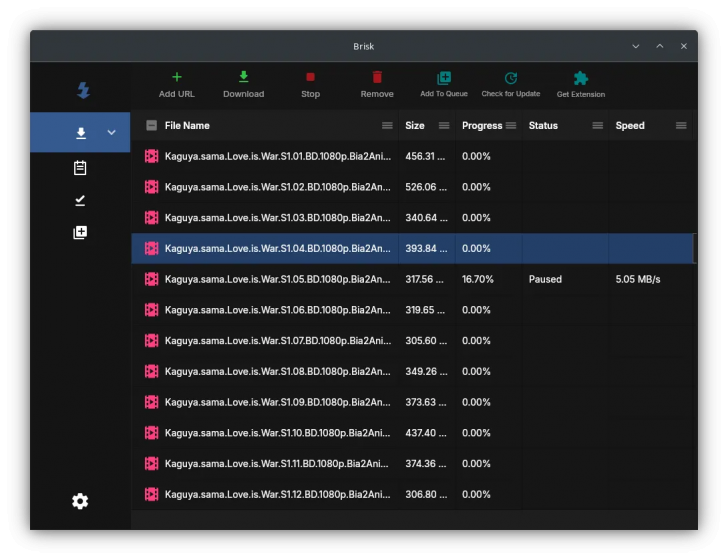Select Kaguya.sama.Love.is.War.S1.02 file name
Screen dimensions: 728x560
tap(278, 187)
